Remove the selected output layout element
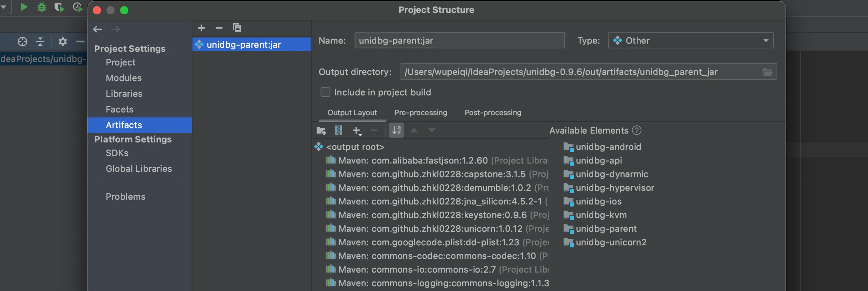 (374, 130)
